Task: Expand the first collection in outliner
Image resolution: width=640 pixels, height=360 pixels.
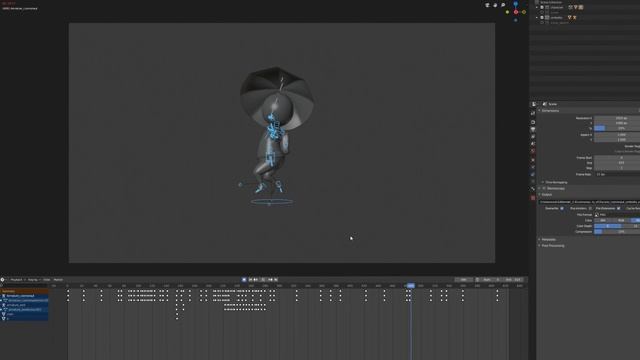Action: click(x=537, y=7)
